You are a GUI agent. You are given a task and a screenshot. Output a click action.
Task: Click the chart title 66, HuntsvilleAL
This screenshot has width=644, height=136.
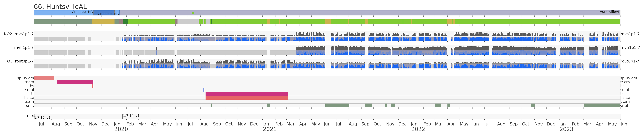pyautogui.click(x=60, y=6)
